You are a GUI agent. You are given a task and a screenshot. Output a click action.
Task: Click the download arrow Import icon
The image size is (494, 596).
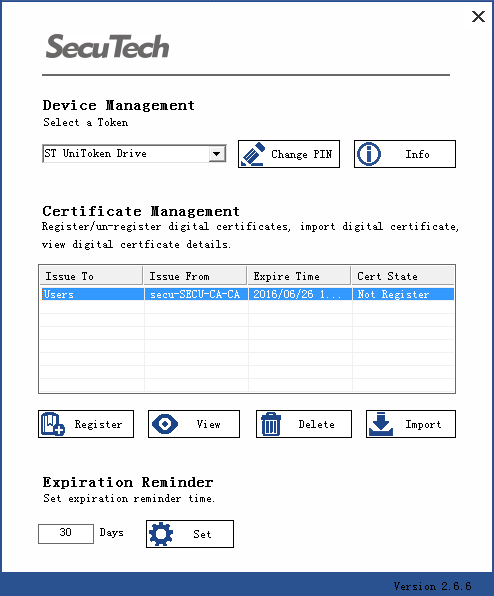coord(381,424)
